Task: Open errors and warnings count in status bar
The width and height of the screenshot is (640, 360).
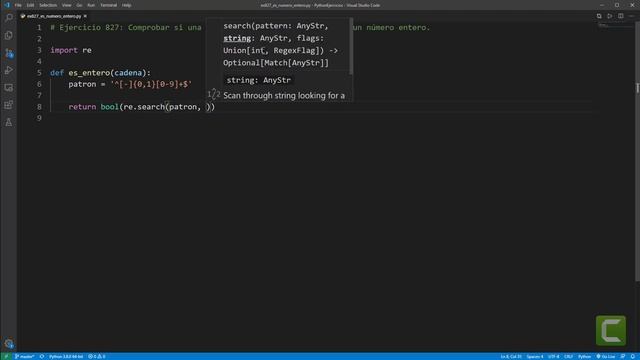Action: point(97,356)
